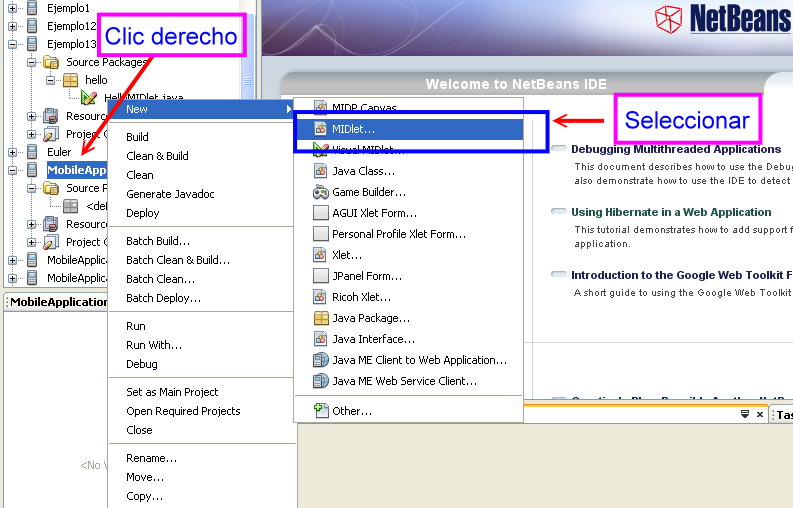Click the AGUI Xlet Form icon
The width and height of the screenshot is (793, 508).
pos(320,213)
